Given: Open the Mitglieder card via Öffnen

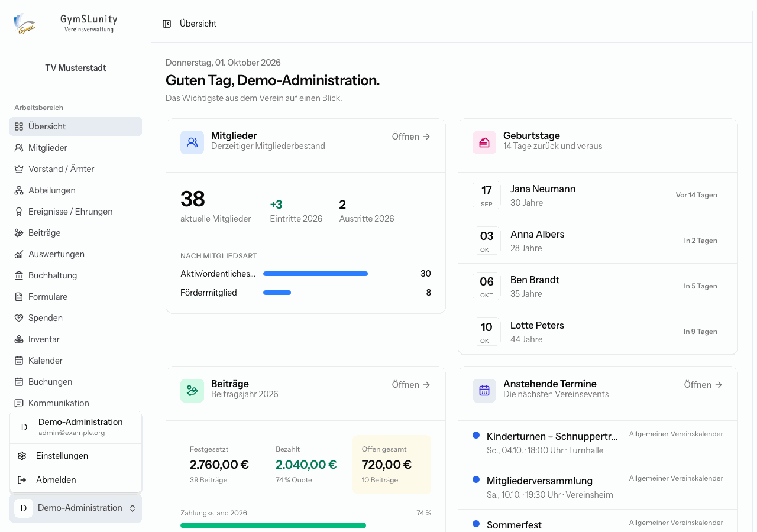Looking at the screenshot, I should coord(411,137).
